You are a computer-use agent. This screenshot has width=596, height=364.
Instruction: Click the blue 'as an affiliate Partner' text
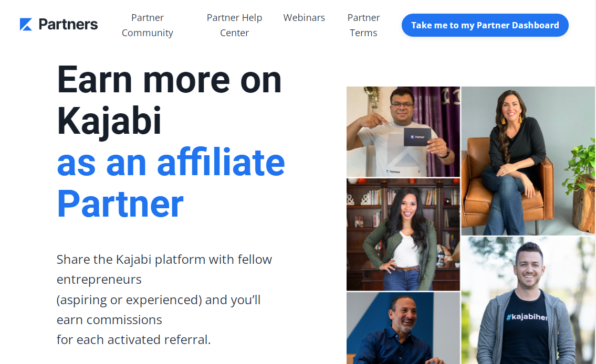coord(171,183)
